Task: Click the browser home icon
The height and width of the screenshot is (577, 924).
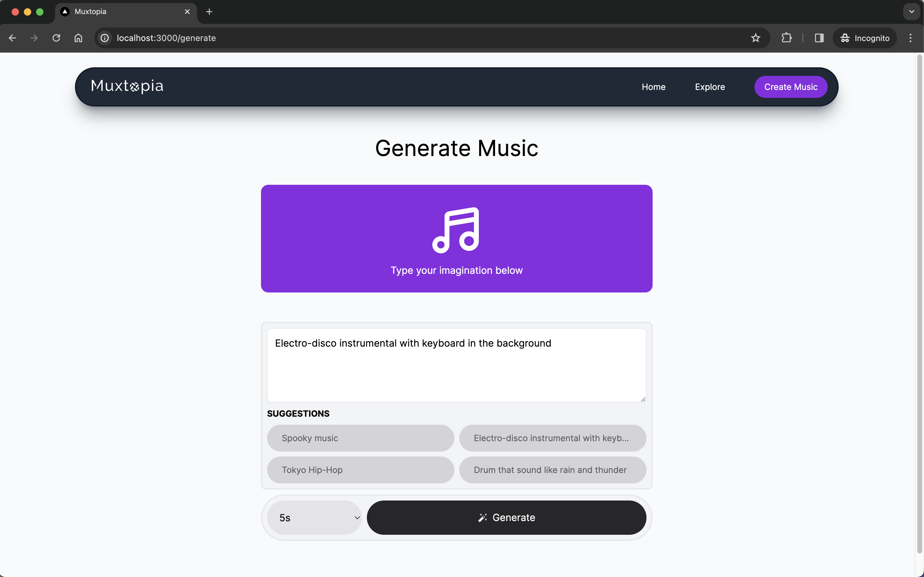Action: point(78,38)
